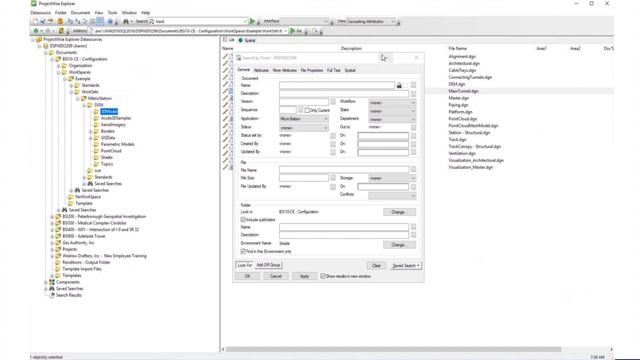Open the Workflow dropdown

[392, 102]
